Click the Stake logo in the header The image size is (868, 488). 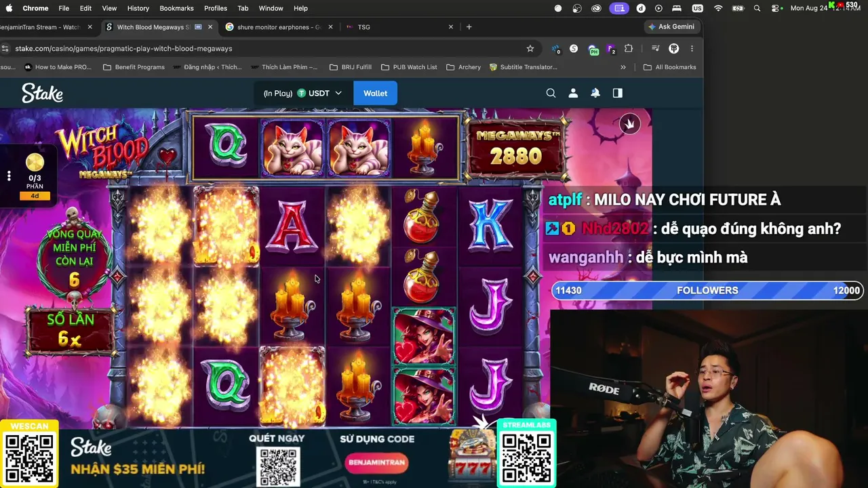tap(42, 93)
